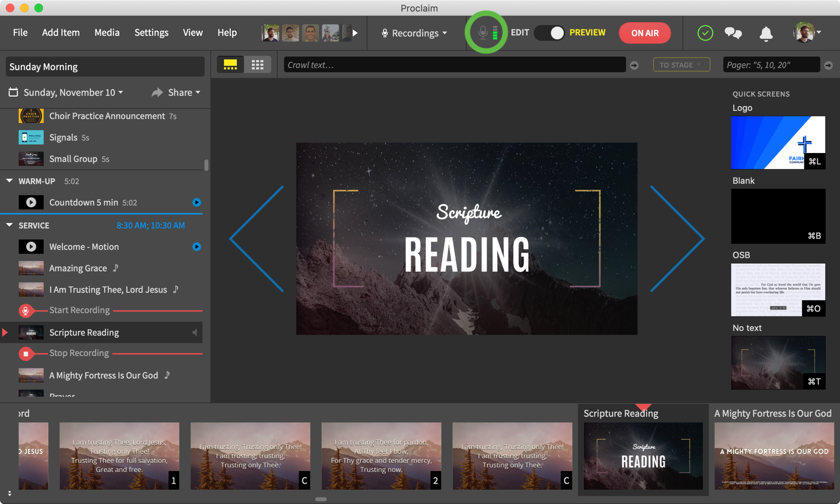The image size is (840, 504).
Task: Click the microphone recording level icon
Action: [486, 33]
